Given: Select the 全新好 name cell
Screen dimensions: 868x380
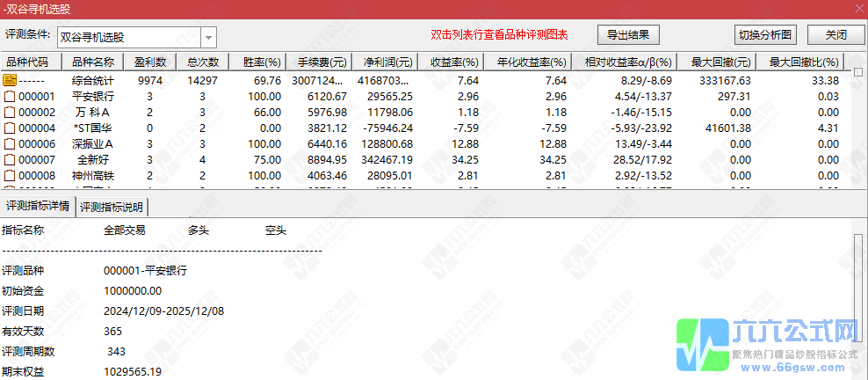Looking at the screenshot, I should click(x=93, y=160).
